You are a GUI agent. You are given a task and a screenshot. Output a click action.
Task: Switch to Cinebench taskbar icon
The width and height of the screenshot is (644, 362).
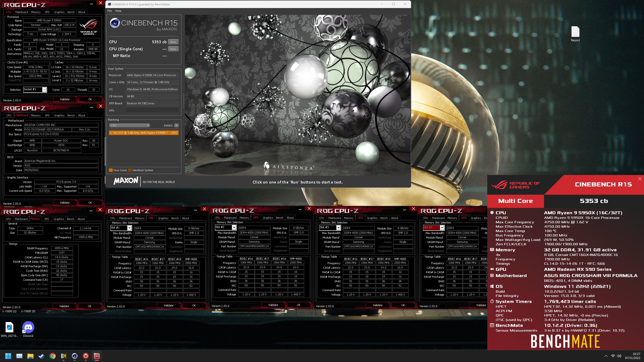tap(74, 356)
